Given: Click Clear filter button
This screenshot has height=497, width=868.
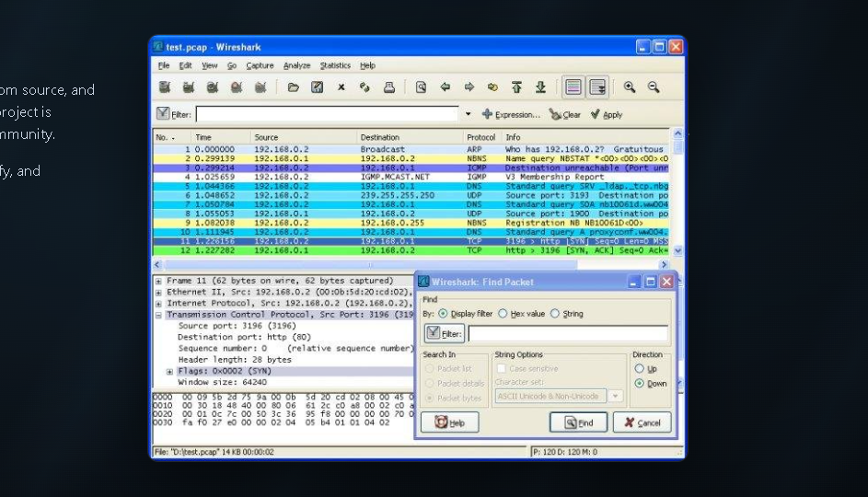Looking at the screenshot, I should (565, 114).
